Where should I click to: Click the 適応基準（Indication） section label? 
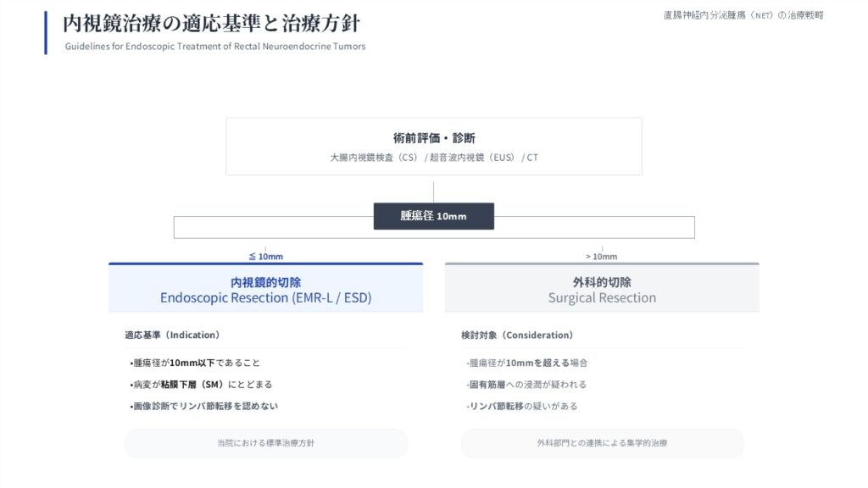(x=172, y=335)
